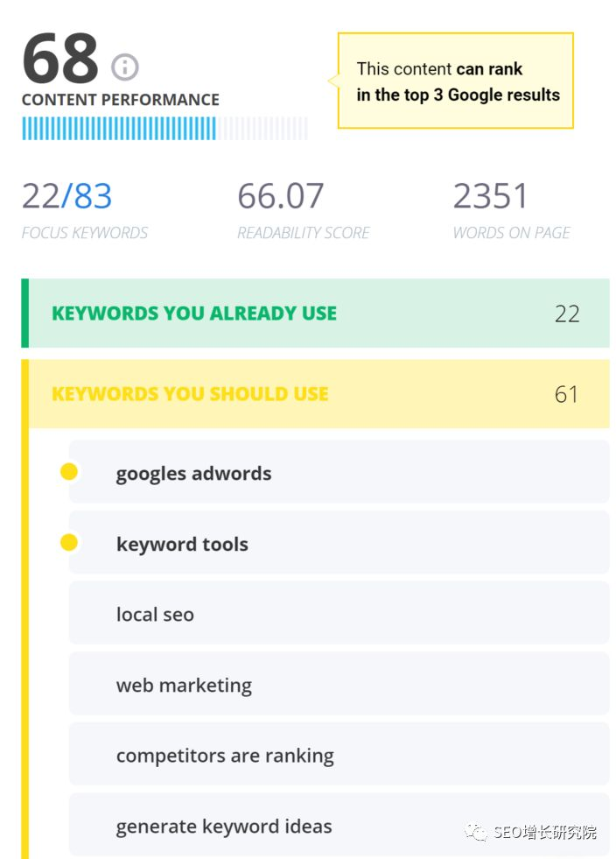
Task: Select the keyword tools suggestion text
Action: click(x=182, y=545)
